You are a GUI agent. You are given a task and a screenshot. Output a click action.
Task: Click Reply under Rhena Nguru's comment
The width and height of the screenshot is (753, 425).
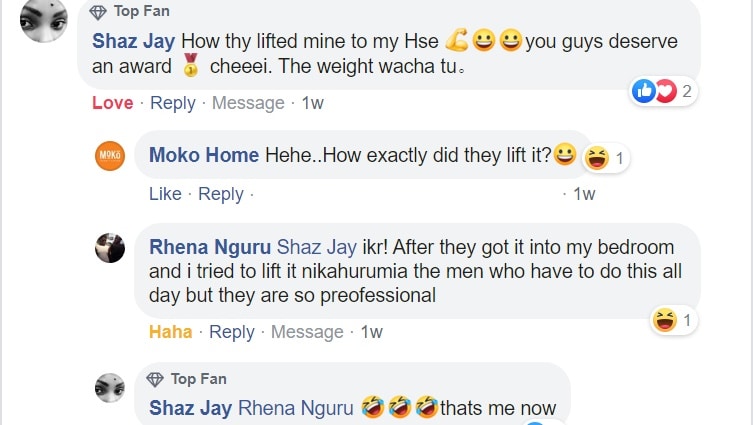tap(232, 332)
